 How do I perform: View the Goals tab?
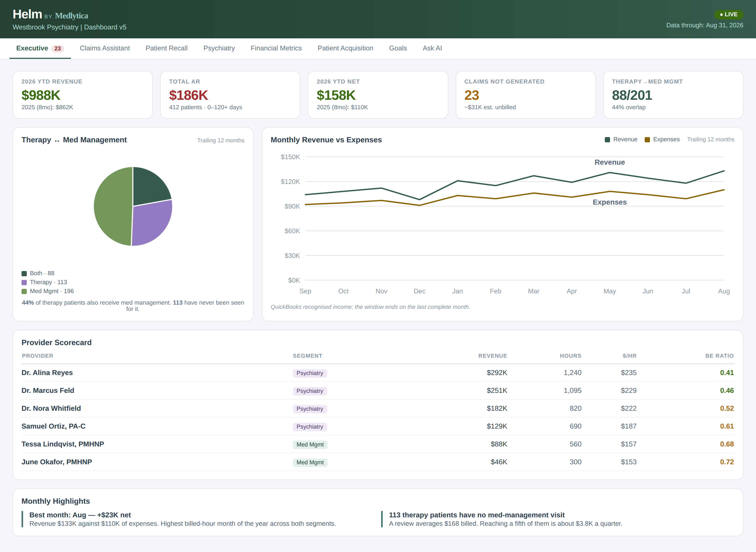click(398, 48)
